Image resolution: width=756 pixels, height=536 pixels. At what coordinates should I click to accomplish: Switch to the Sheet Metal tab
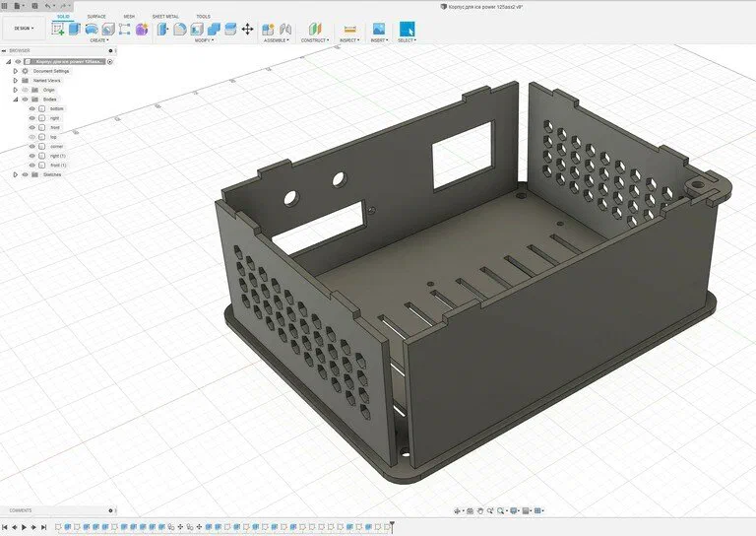tap(165, 17)
